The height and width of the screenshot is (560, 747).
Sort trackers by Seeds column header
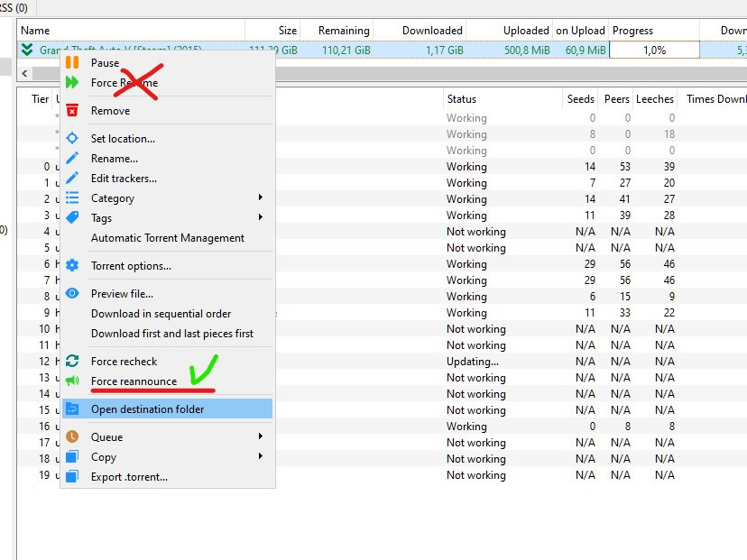tap(580, 99)
